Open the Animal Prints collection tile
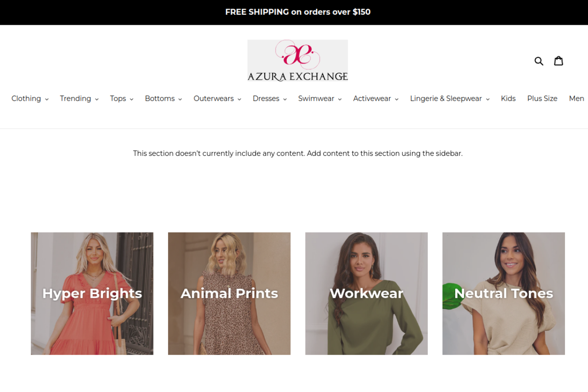 coord(229,294)
